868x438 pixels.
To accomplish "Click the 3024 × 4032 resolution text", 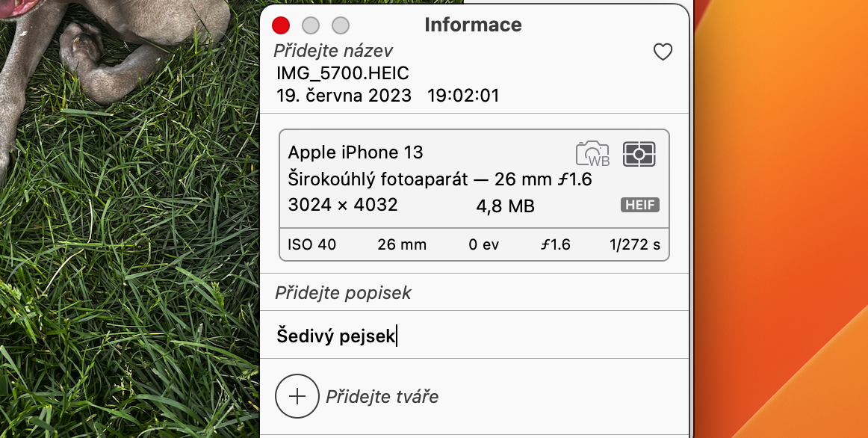I will click(x=342, y=205).
